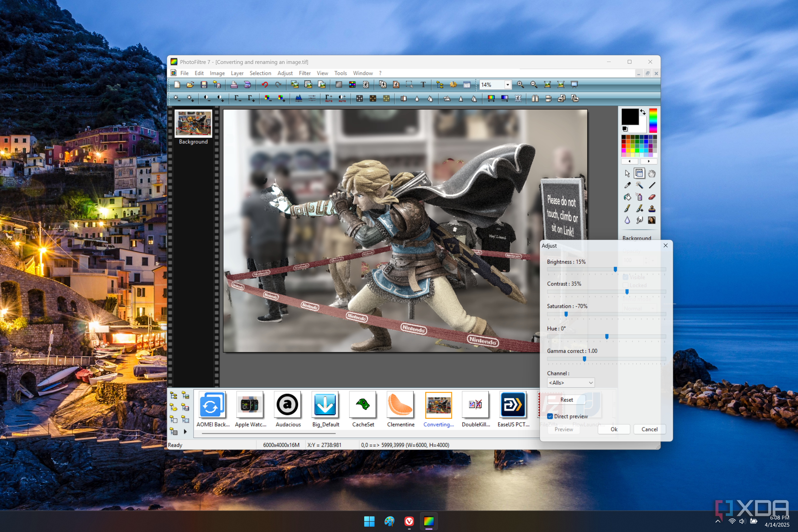Click the rainbow color spectrum bar
The width and height of the screenshot is (798, 532).
(x=653, y=120)
